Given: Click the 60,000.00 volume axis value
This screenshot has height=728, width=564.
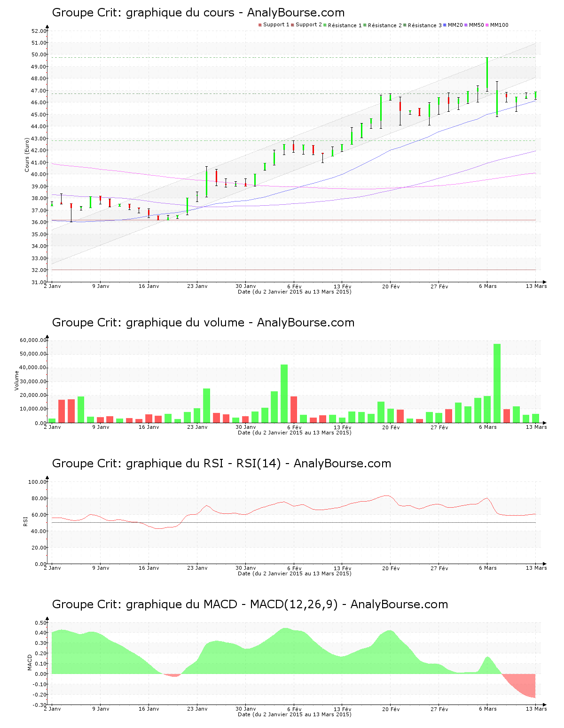Looking at the screenshot, I should (x=33, y=340).
